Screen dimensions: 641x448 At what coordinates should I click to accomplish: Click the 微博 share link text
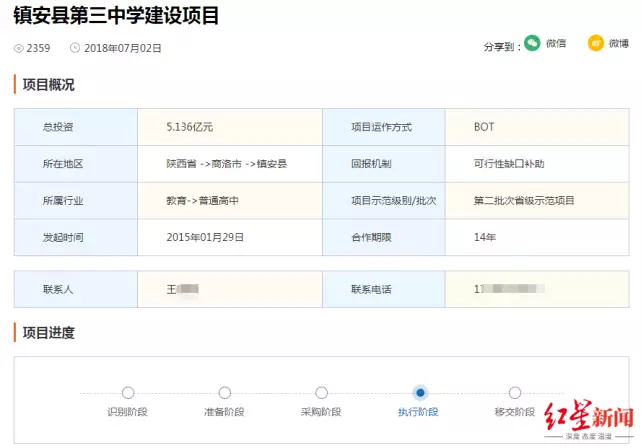click(619, 44)
